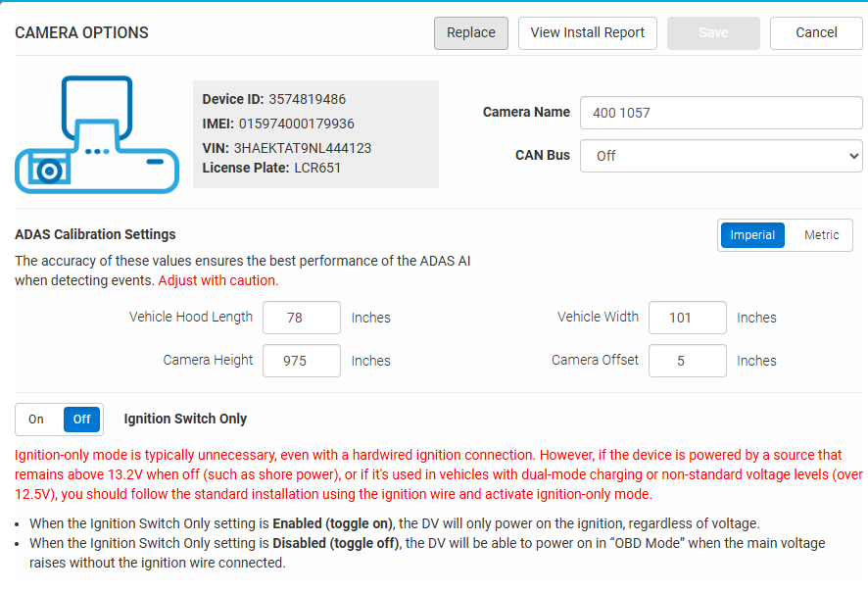Switch units to Imperial

(x=752, y=235)
